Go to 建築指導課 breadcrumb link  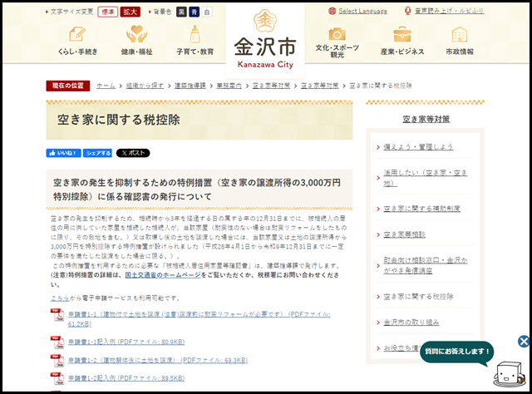[x=190, y=86]
